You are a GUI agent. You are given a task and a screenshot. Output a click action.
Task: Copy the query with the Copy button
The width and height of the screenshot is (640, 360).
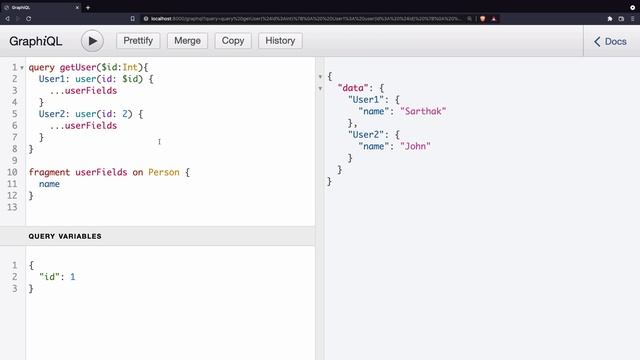point(233,41)
